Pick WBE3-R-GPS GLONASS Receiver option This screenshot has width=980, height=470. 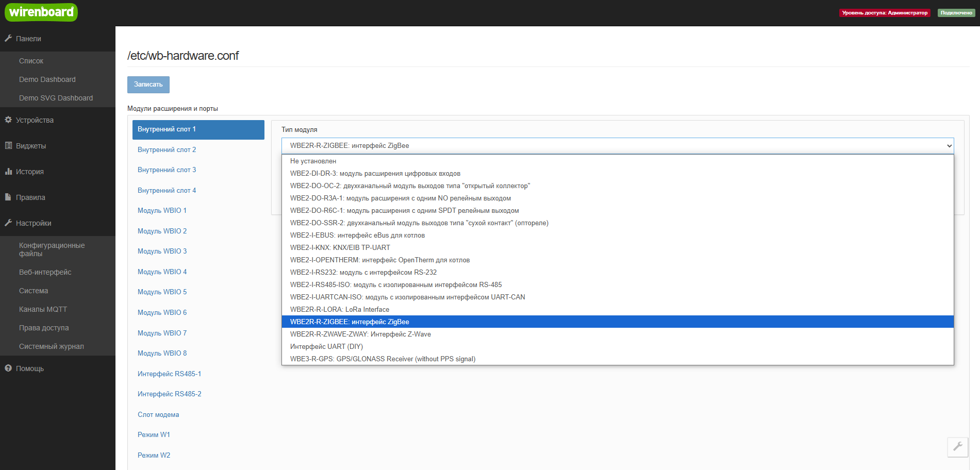coord(618,359)
